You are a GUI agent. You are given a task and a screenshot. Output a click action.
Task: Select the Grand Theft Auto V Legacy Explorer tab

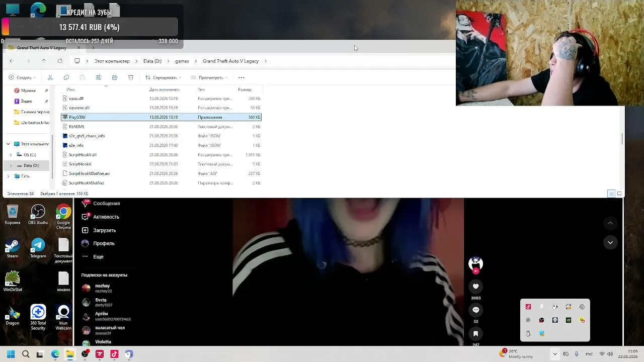pos(44,48)
